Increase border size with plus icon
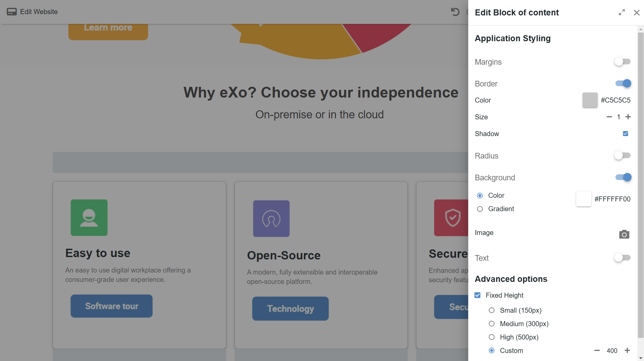Viewport: 644px width, 361px height. pyautogui.click(x=628, y=117)
